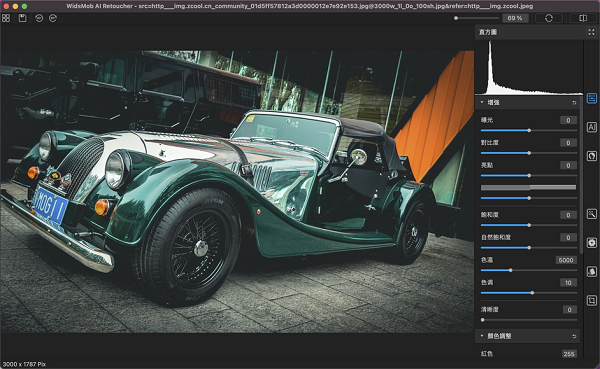This screenshot has height=369, width=600.
Task: Click the 清晰度 slider handle
Action: point(483,320)
